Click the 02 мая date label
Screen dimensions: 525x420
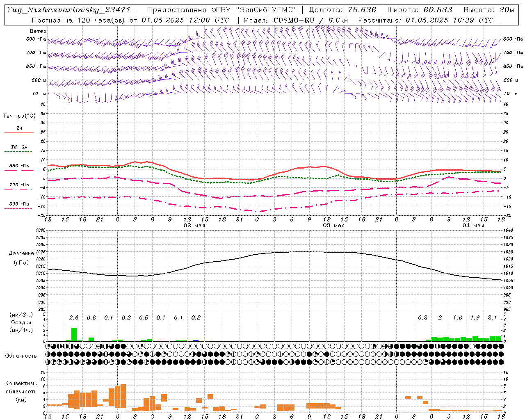[x=194, y=226]
